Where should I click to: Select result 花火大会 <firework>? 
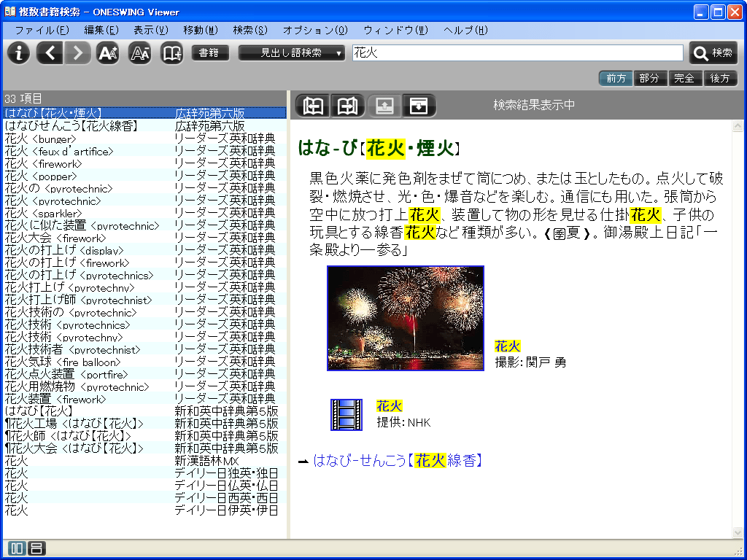[x=145, y=238]
